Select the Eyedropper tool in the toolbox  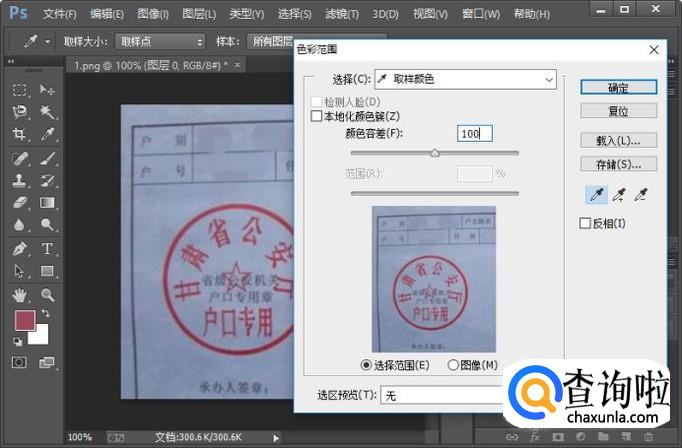click(47, 134)
